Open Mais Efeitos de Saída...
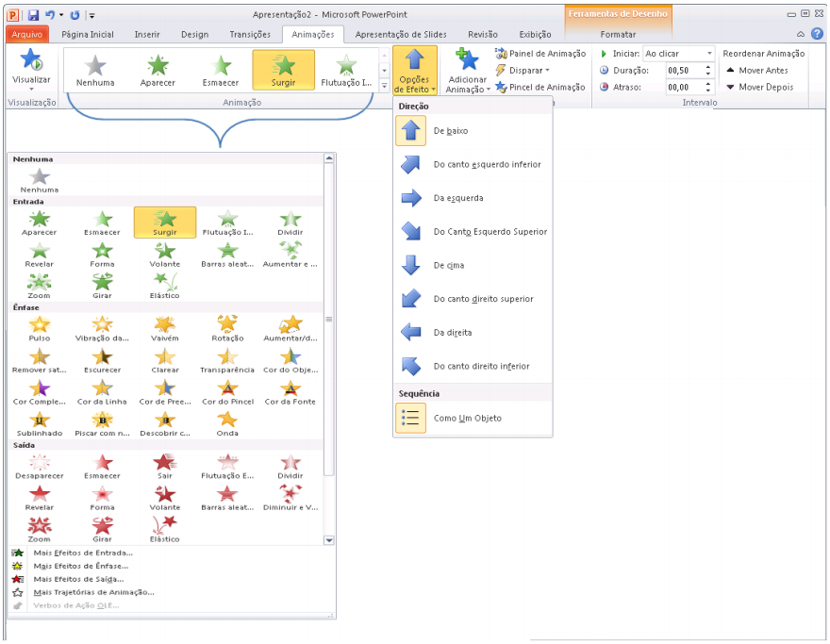The height and width of the screenshot is (644, 830). click(78, 580)
